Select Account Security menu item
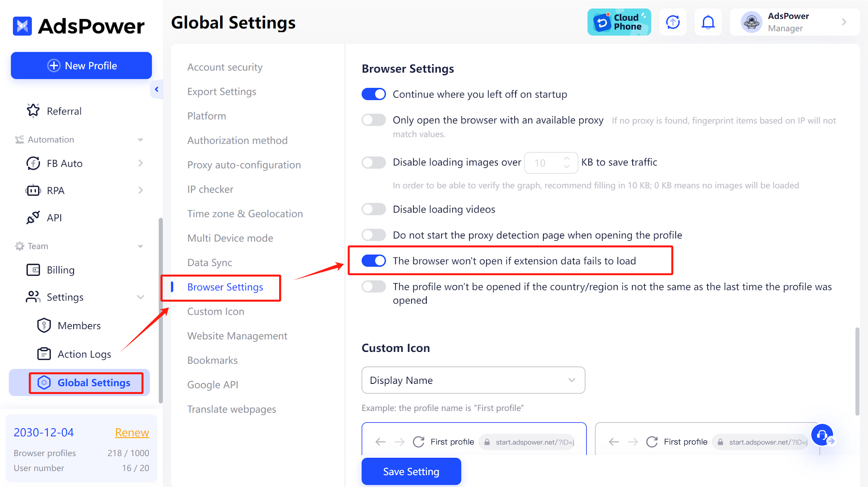 tap(225, 67)
